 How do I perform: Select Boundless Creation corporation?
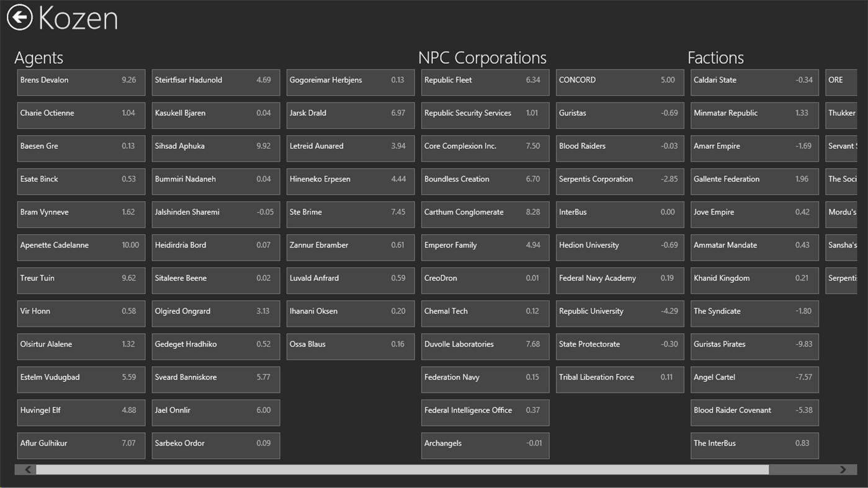[485, 181]
